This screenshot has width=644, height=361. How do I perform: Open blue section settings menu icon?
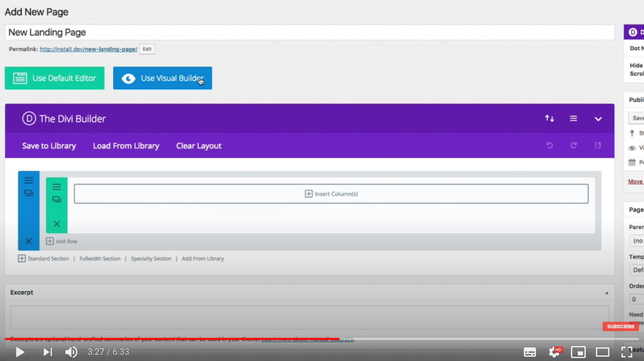[29, 181]
